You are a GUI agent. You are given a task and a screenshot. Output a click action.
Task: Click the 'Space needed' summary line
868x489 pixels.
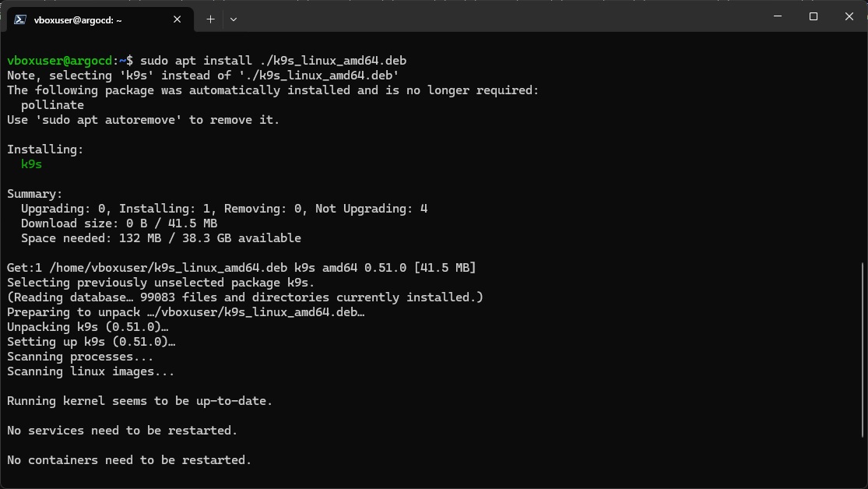[161, 238]
